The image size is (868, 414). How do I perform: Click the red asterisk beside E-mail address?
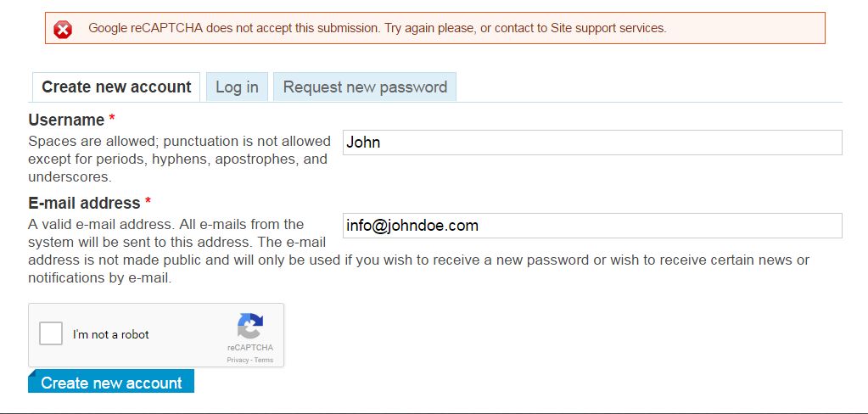coord(148,203)
